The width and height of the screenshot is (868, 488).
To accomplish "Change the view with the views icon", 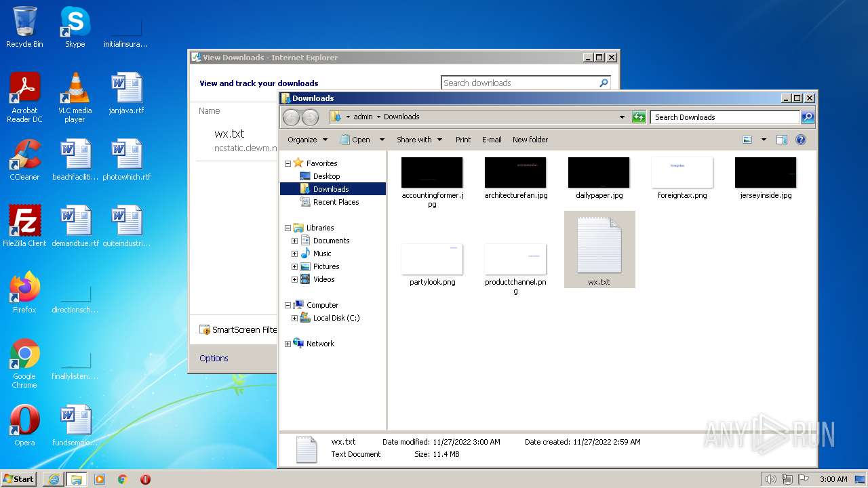I will coord(747,140).
